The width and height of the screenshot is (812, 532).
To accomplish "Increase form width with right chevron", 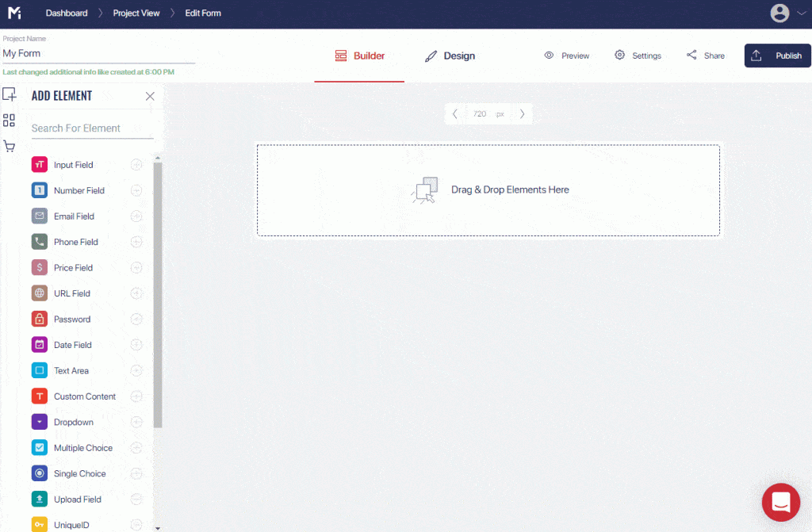I will (522, 114).
